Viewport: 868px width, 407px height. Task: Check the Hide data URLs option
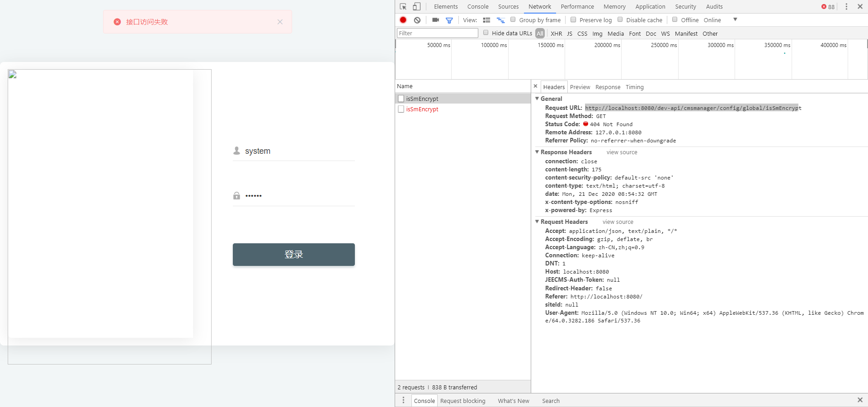point(486,33)
